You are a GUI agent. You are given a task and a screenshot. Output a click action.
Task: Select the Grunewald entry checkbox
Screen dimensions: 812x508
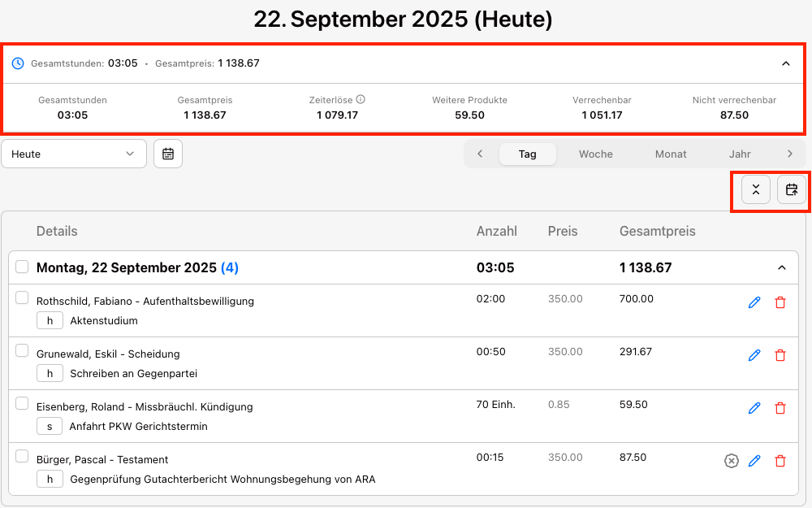23,350
